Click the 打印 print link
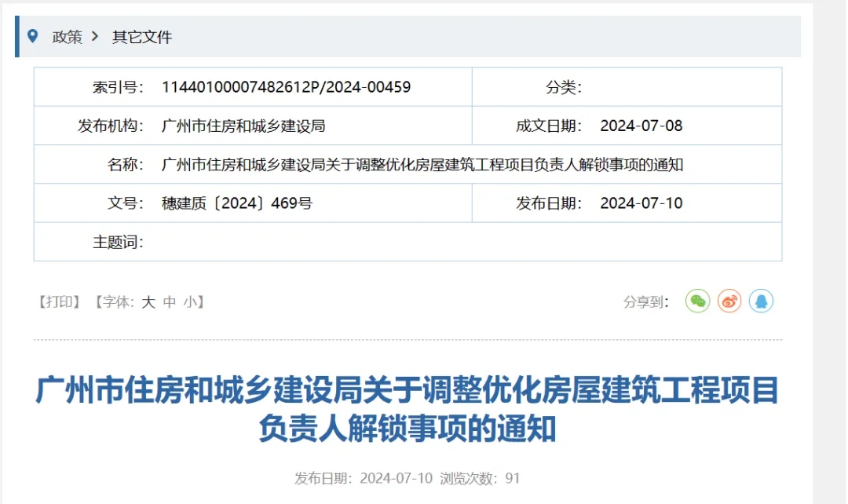Screen dimensions: 848x504 [x=59, y=301]
